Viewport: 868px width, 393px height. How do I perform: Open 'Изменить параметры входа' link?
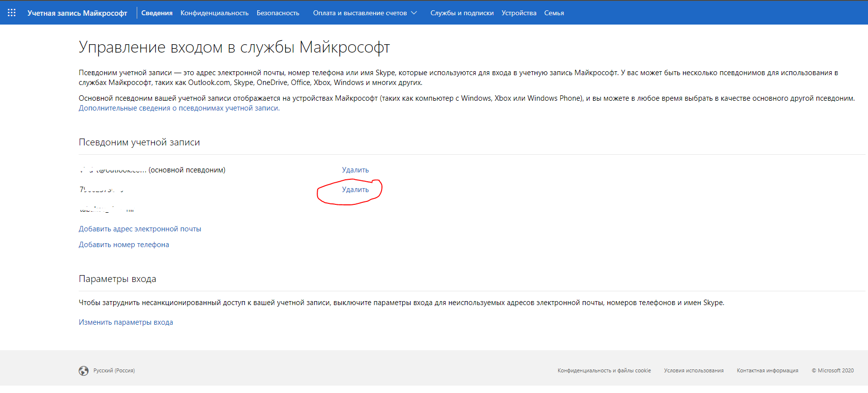tap(126, 322)
